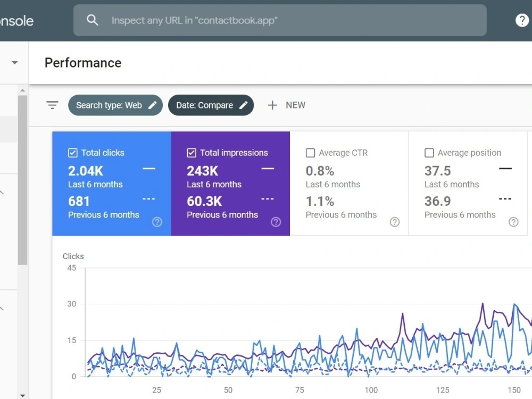
Task: Collapse upper sidebar section chevron
Action: [2, 193]
